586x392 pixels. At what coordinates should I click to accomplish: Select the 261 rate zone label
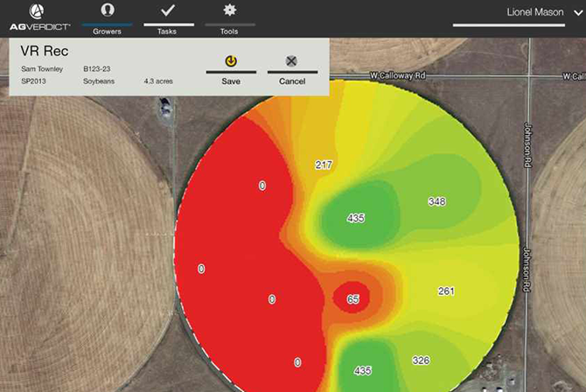pyautogui.click(x=446, y=291)
